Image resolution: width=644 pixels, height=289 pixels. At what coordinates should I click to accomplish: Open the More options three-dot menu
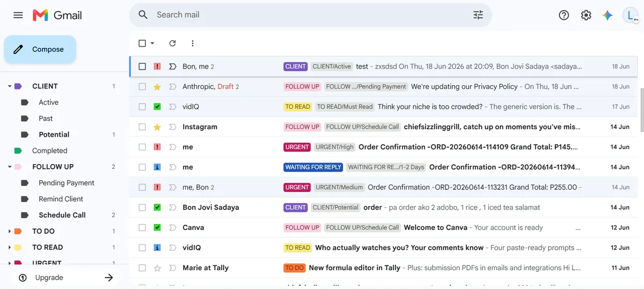[193, 43]
